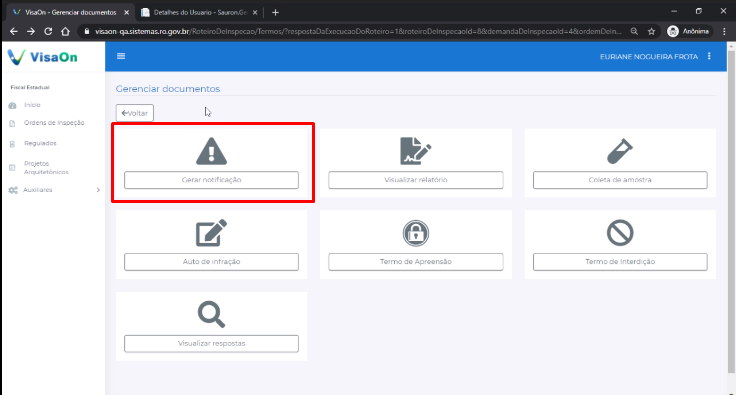
Task: Click the browser forward arrow
Action: click(x=31, y=31)
